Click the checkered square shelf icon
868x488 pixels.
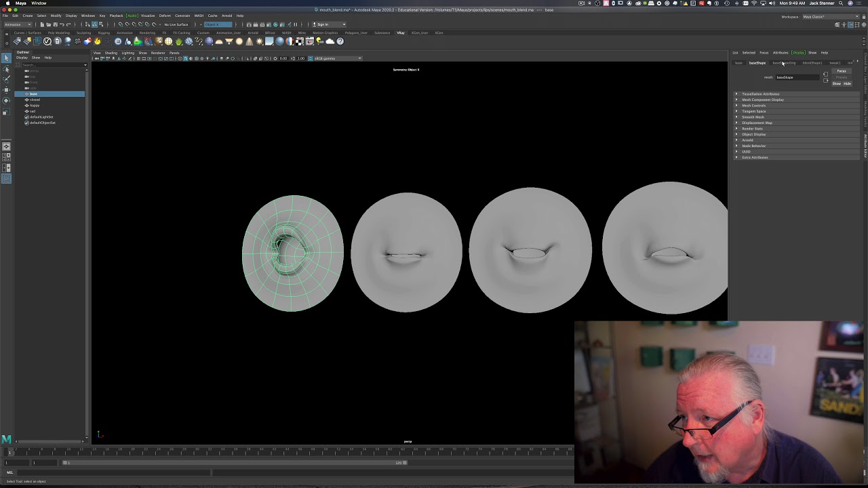pyautogui.click(x=299, y=41)
